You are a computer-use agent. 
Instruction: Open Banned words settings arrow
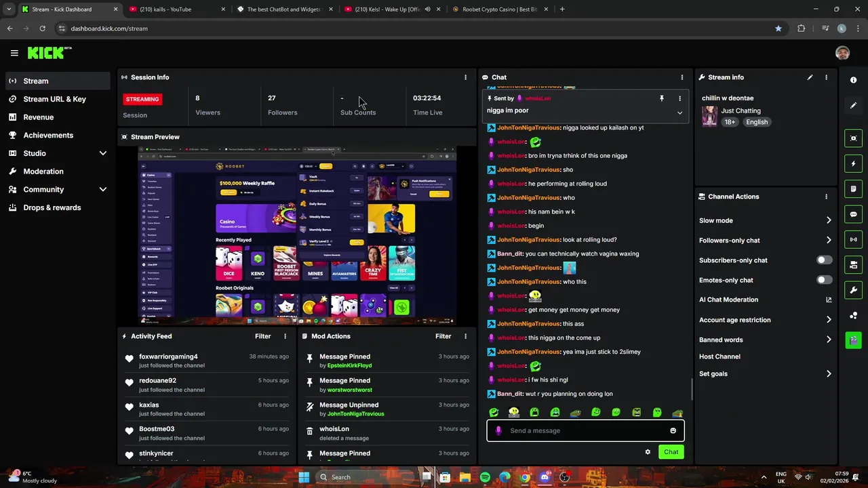[829, 340]
